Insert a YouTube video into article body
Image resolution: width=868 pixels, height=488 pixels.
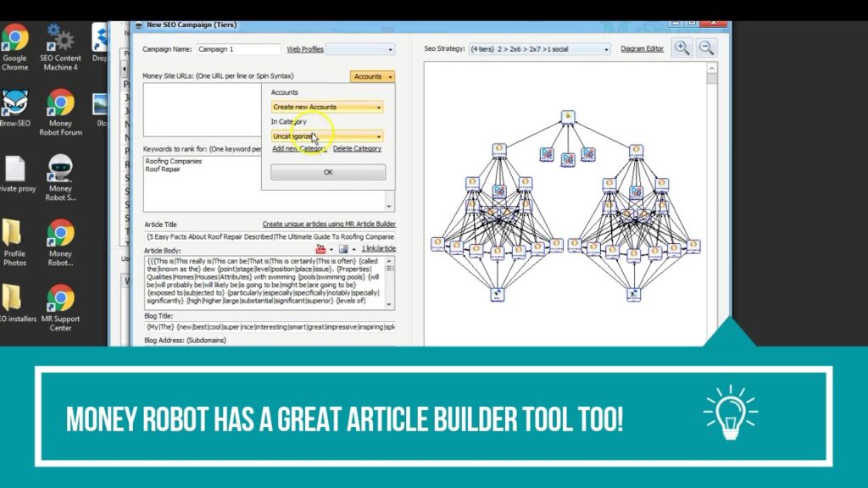coord(320,249)
